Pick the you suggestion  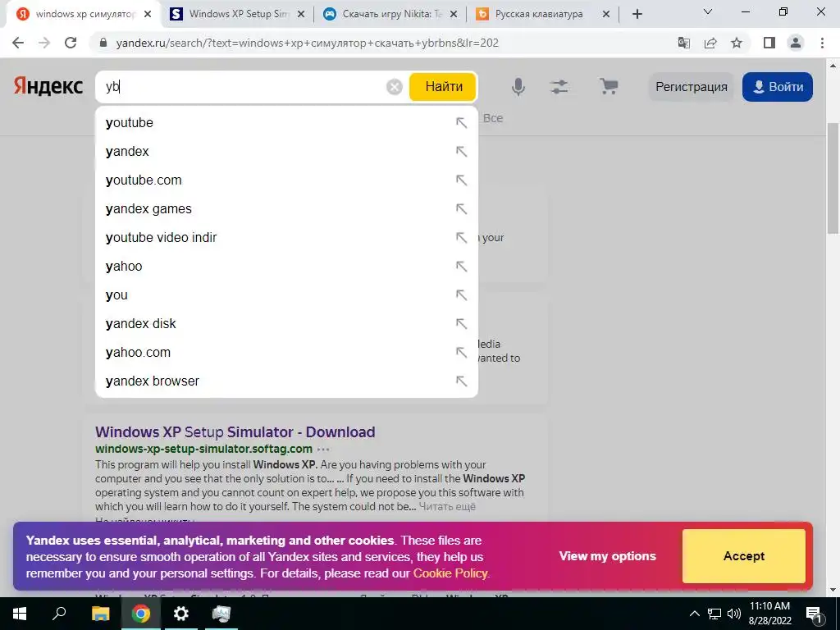point(286,294)
